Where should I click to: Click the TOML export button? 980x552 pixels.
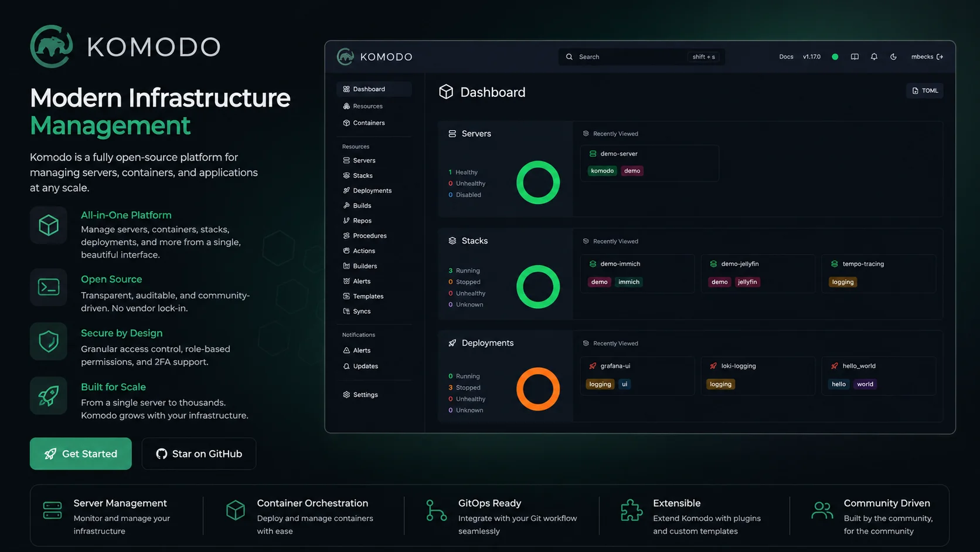[925, 91]
